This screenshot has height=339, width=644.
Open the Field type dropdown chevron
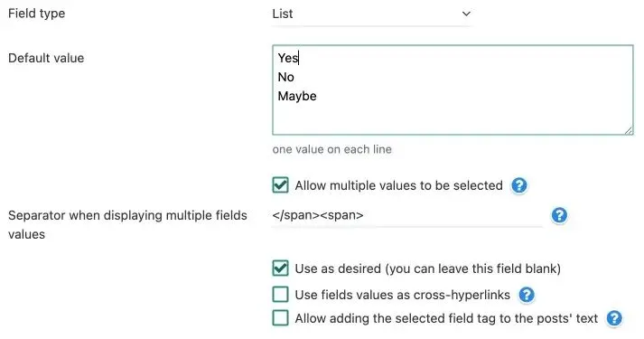[466, 14]
